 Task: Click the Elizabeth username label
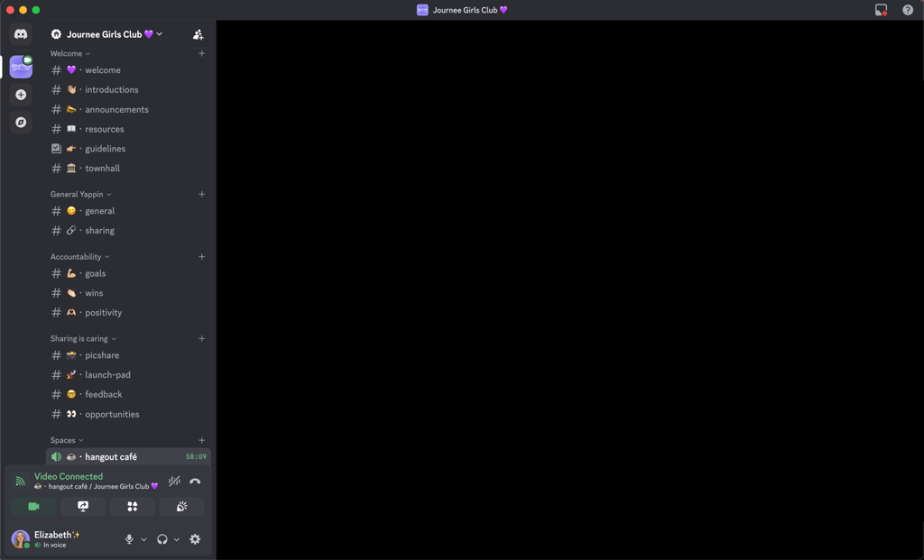point(57,535)
